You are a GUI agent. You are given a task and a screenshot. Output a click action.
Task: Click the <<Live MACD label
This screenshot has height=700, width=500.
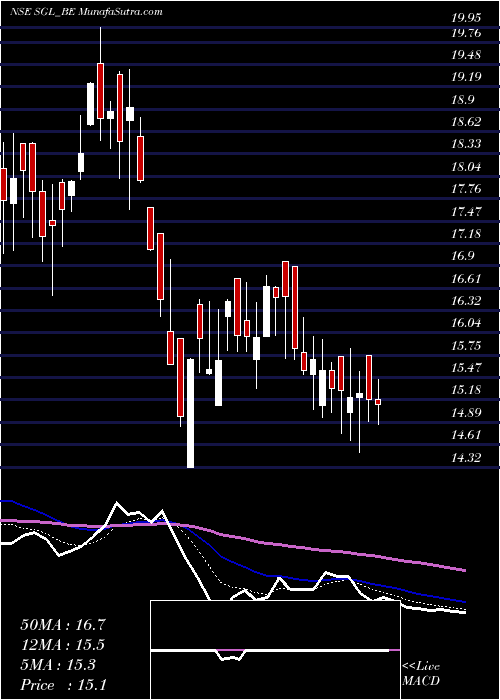click(x=421, y=674)
